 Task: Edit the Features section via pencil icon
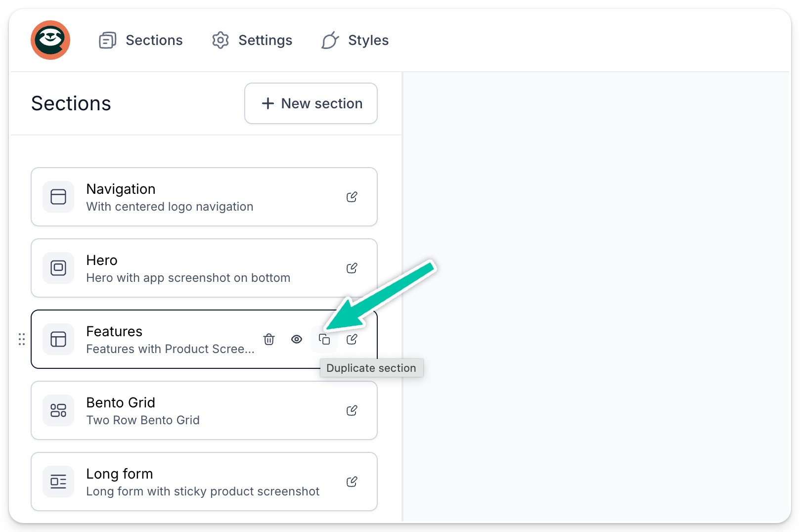click(x=352, y=339)
